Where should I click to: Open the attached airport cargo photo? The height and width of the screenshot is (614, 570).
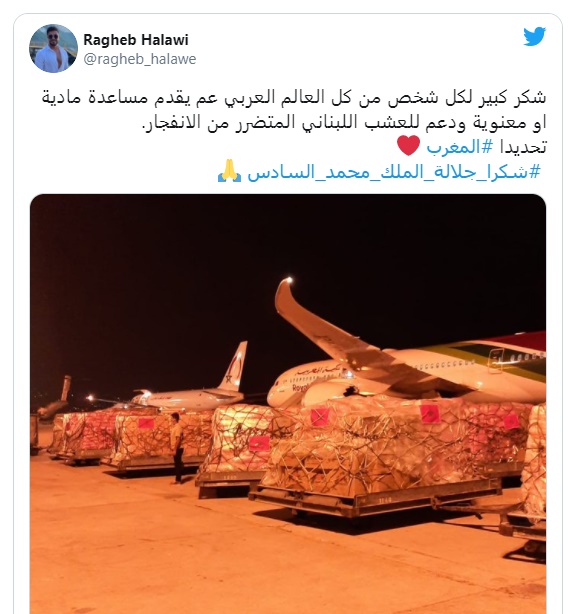[x=288, y=403]
